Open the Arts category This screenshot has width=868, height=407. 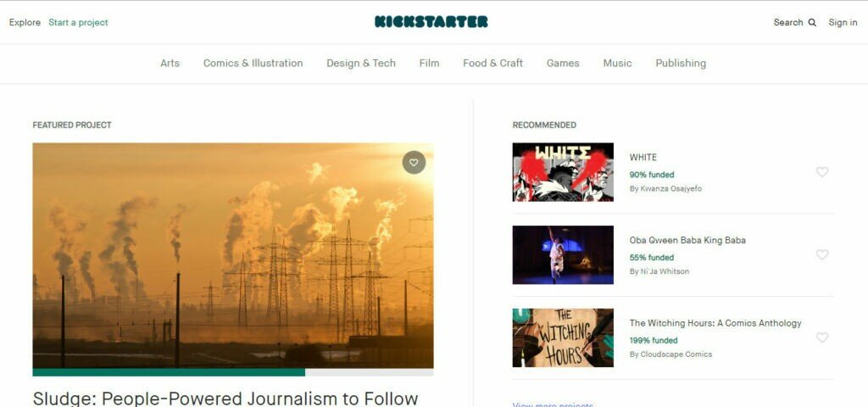tap(170, 63)
